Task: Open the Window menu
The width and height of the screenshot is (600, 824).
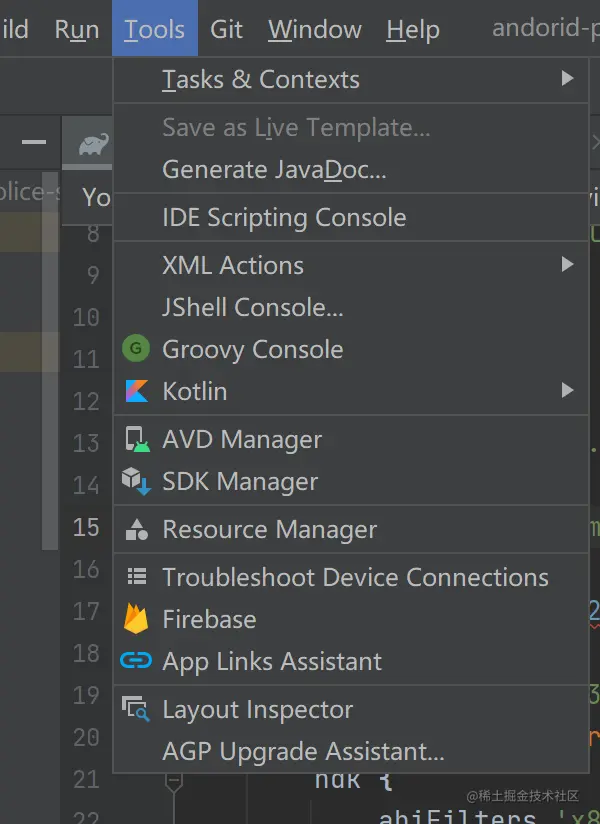Action: click(315, 29)
